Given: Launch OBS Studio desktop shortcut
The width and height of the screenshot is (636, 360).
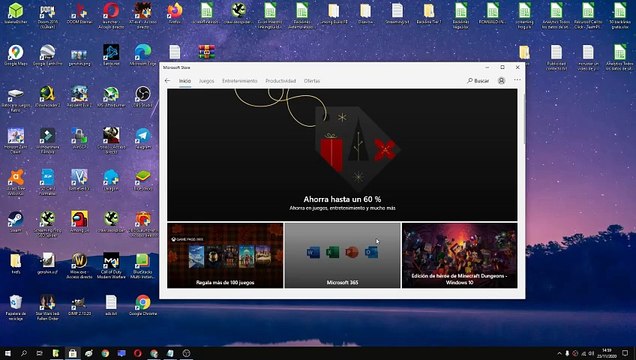Looking at the screenshot, I should pos(143,97).
